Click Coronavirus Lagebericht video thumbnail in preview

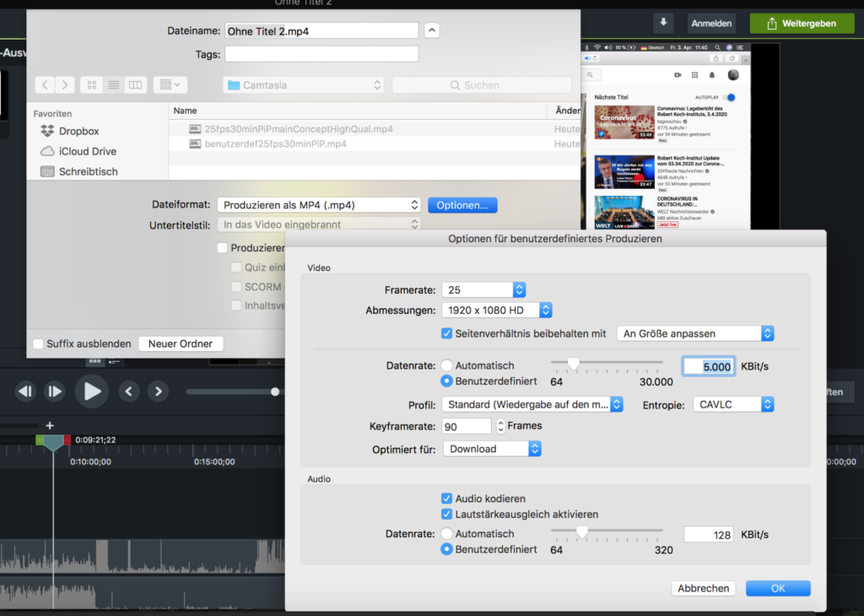pos(624,122)
